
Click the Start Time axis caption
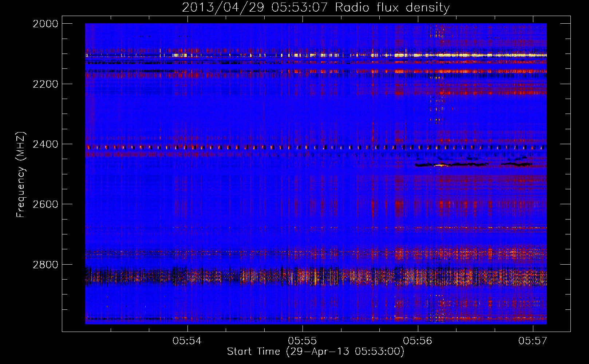[316, 352]
